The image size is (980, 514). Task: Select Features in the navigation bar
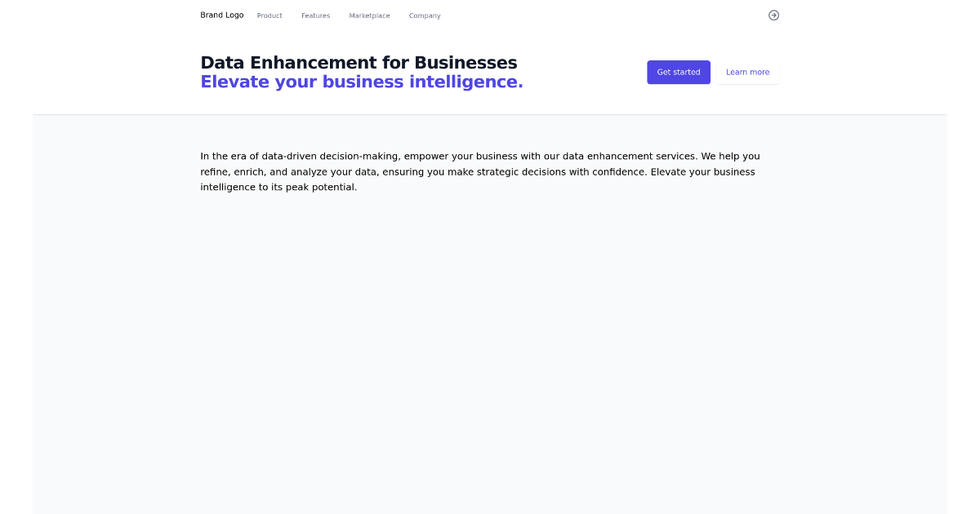click(315, 16)
